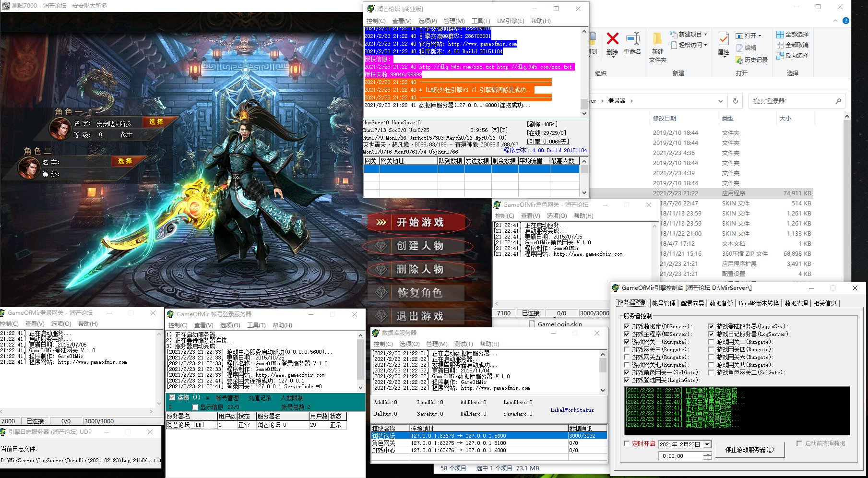Click the History record icon in Explorer ribbon
Image resolution: width=868 pixels, height=478 pixels.
click(739, 60)
